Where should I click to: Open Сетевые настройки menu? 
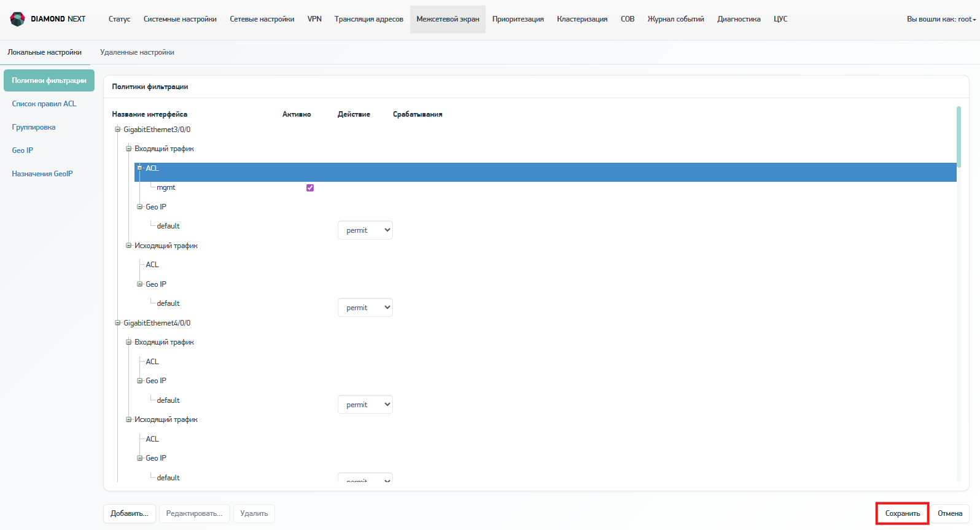262,19
